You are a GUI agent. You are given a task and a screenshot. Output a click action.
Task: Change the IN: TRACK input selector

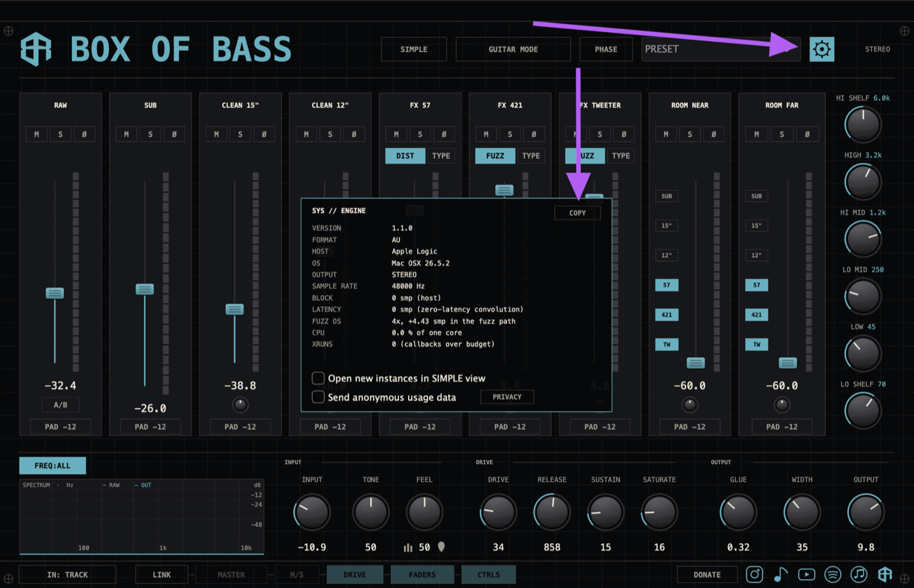pos(67,575)
